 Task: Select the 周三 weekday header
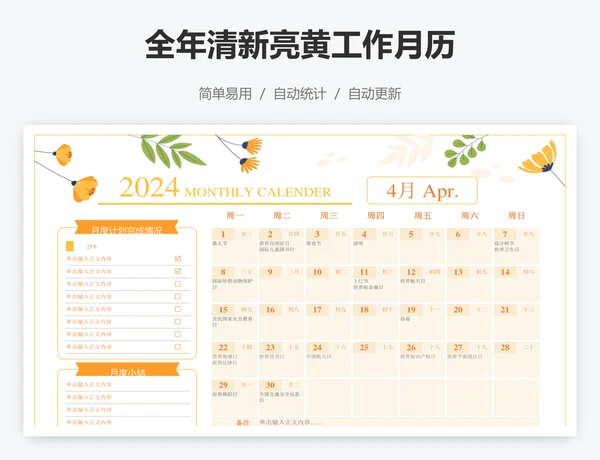[x=329, y=216]
